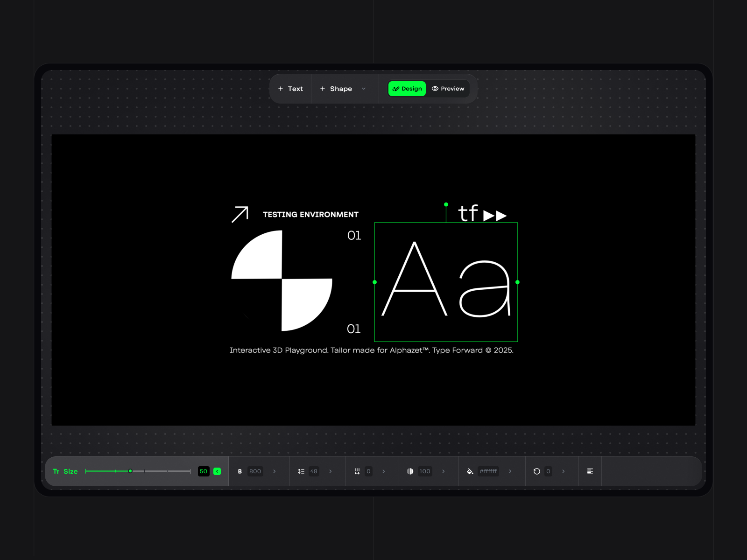
Task: Expand the opacity options
Action: click(x=444, y=471)
